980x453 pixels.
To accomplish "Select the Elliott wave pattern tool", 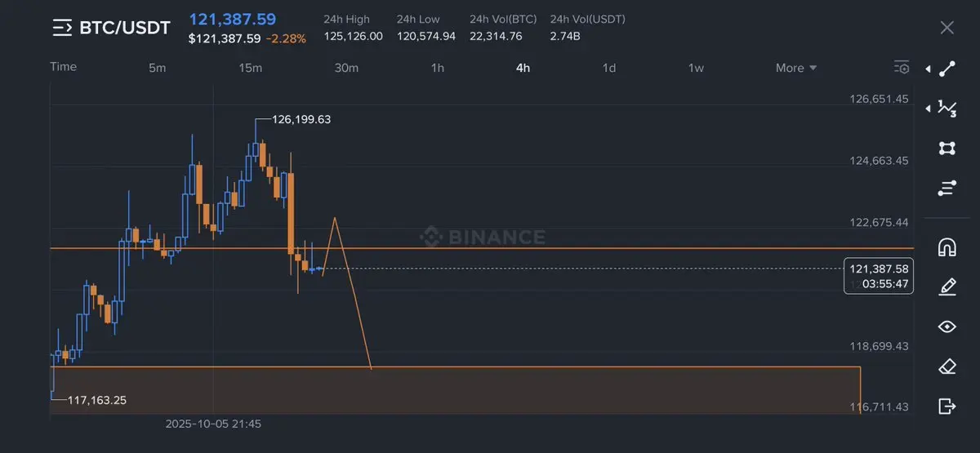I will [947, 108].
